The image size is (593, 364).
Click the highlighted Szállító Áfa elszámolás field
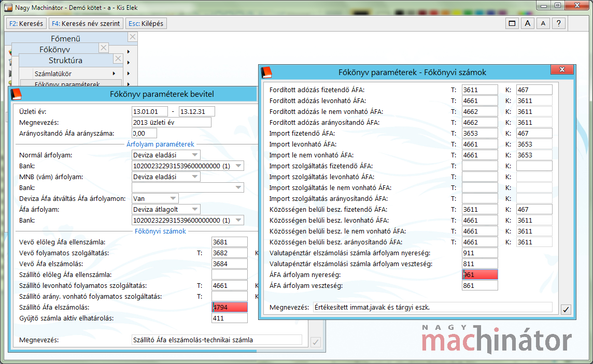[230, 308]
